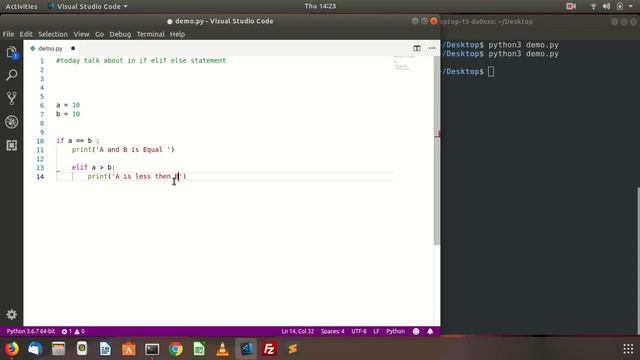The image size is (640, 360).
Task: Click the 'b = 10' code line
Action: (68, 114)
